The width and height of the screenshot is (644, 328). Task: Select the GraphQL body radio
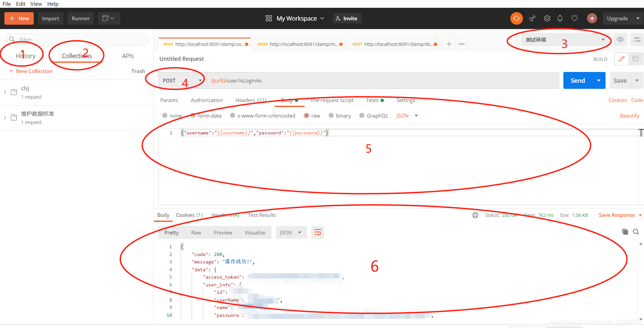pyautogui.click(x=362, y=116)
